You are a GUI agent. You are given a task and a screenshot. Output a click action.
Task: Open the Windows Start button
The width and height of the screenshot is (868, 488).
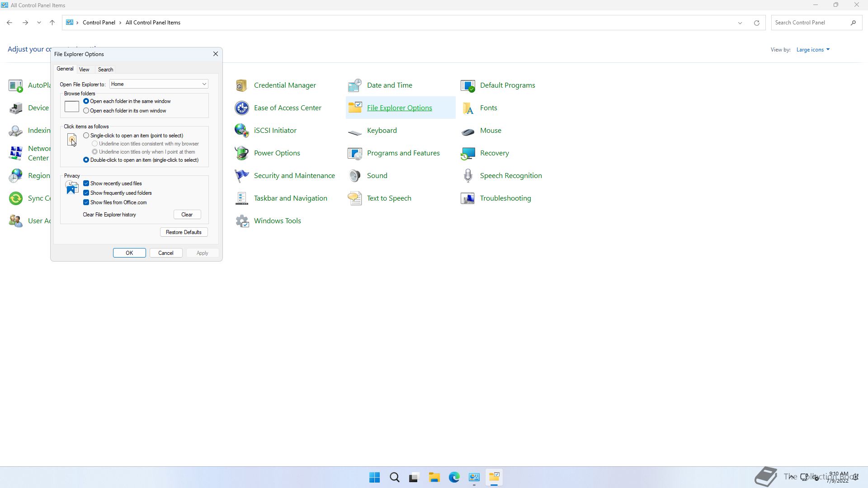374,478
